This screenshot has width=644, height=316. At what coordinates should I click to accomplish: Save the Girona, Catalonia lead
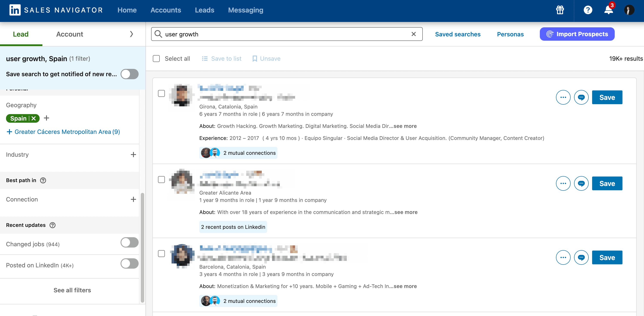pyautogui.click(x=607, y=97)
